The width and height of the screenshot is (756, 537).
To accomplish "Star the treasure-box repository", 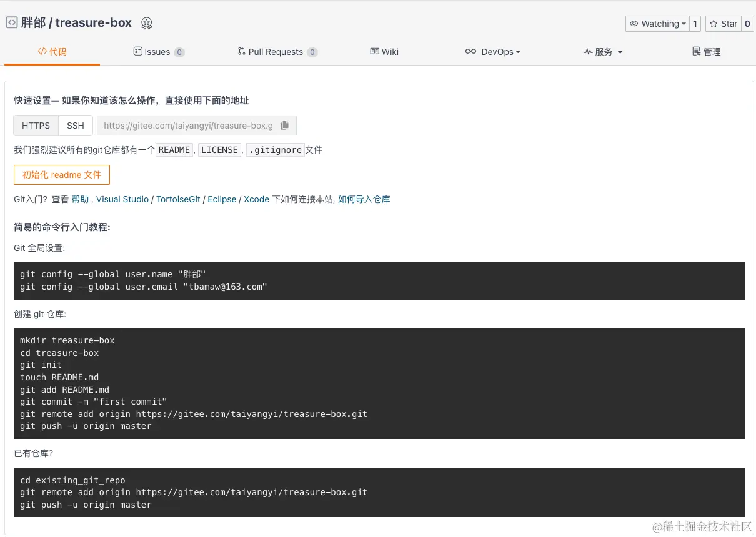I will click(723, 24).
